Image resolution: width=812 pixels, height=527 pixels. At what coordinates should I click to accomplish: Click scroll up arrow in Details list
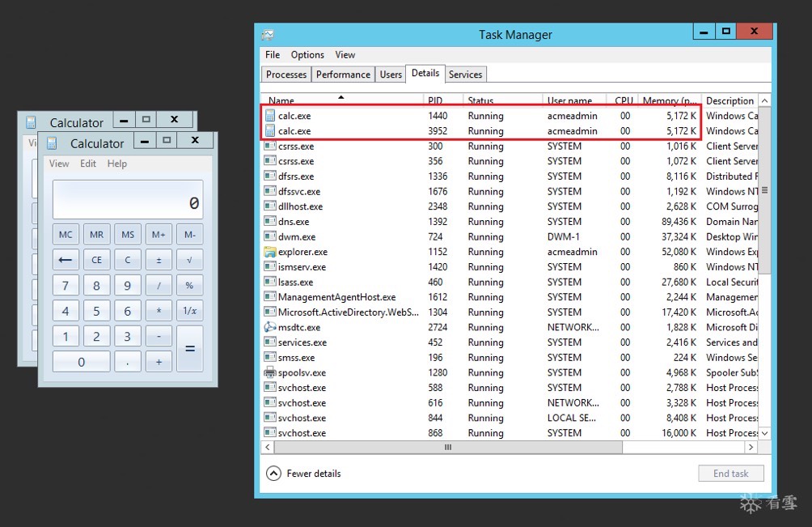764,100
